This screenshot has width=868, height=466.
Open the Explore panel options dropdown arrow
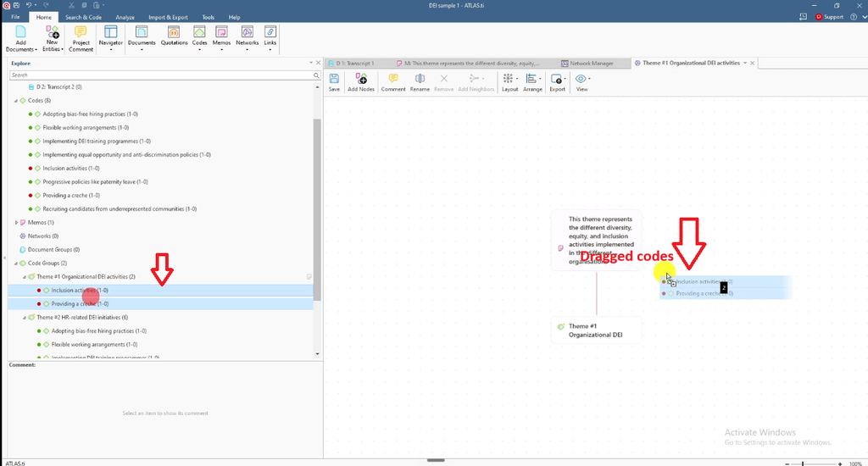(x=310, y=63)
